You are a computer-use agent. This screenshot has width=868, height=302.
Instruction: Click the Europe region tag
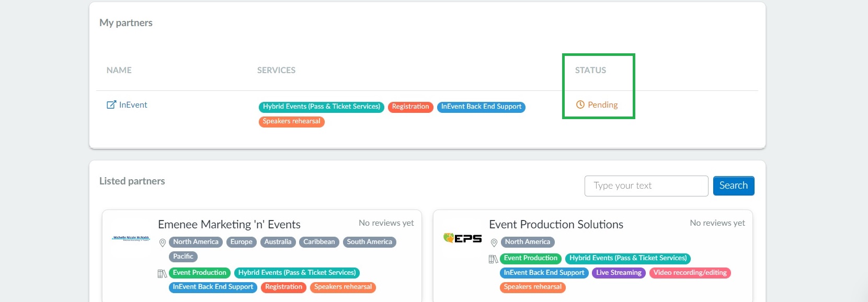[242, 242]
